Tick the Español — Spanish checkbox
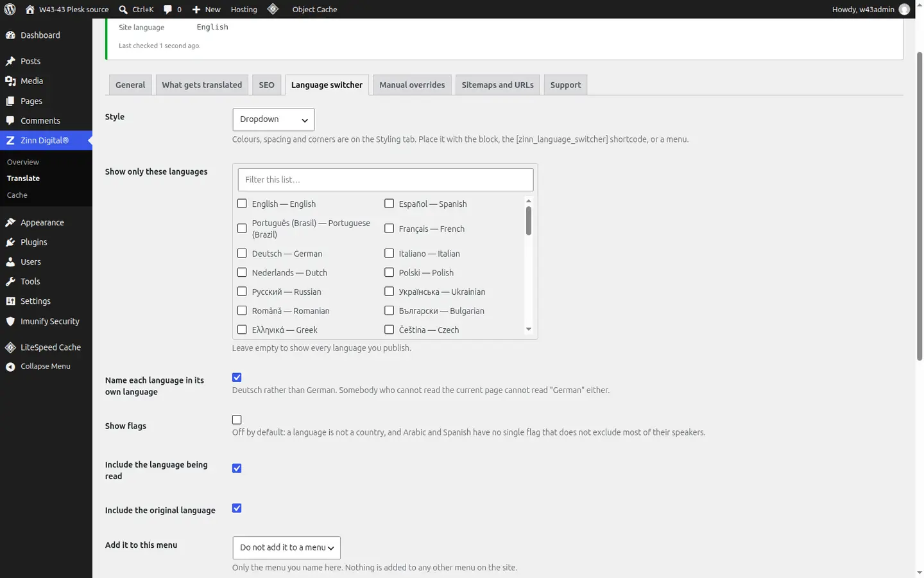 389,204
